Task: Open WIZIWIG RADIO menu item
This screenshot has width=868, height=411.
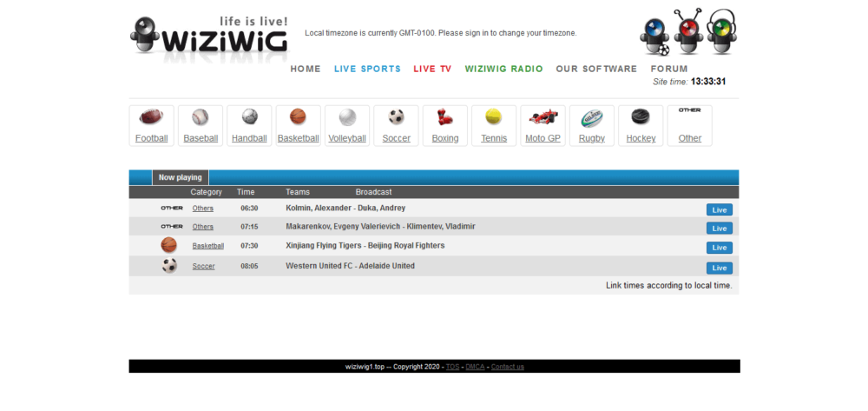Action: pyautogui.click(x=503, y=70)
